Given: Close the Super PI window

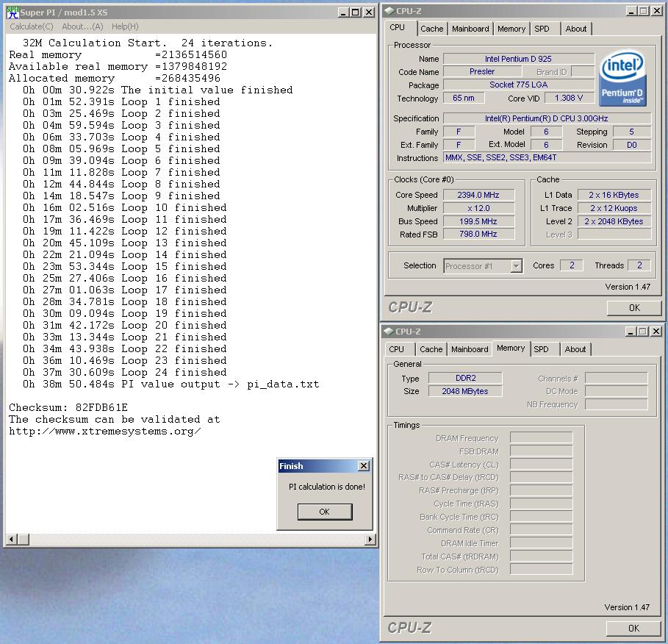Looking at the screenshot, I should (369, 12).
